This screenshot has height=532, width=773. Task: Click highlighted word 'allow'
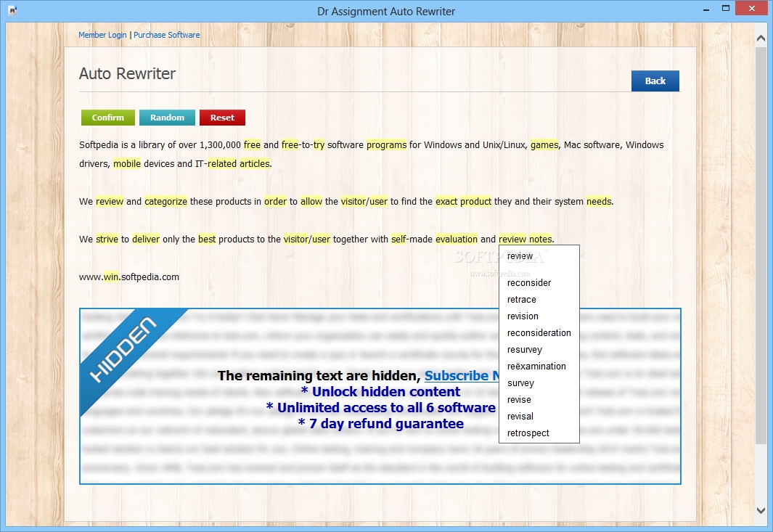pyautogui.click(x=311, y=202)
